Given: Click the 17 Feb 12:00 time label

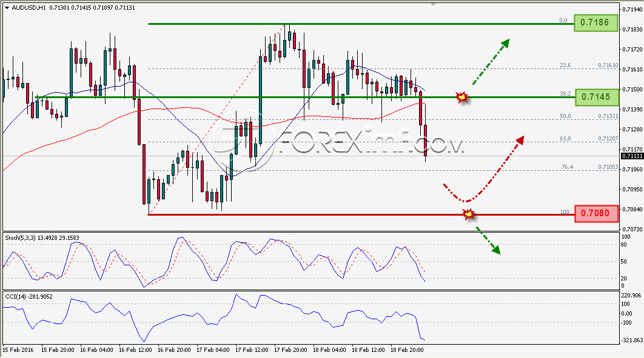Looking at the screenshot, I should point(252,350).
